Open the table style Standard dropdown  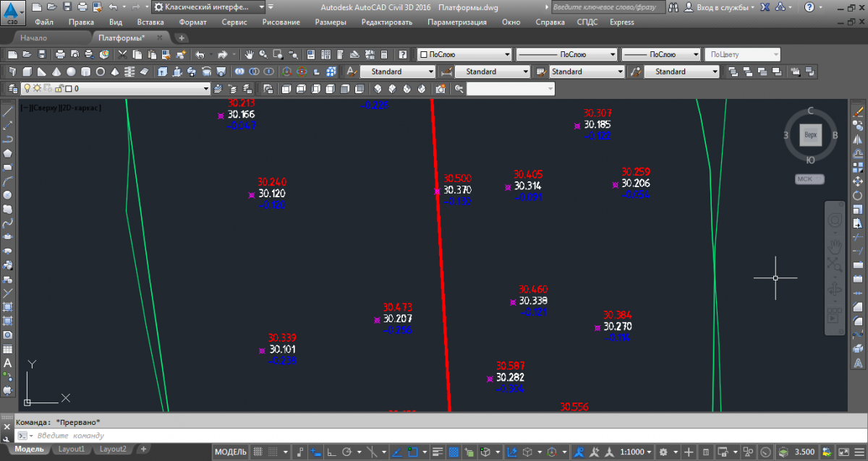click(x=587, y=72)
